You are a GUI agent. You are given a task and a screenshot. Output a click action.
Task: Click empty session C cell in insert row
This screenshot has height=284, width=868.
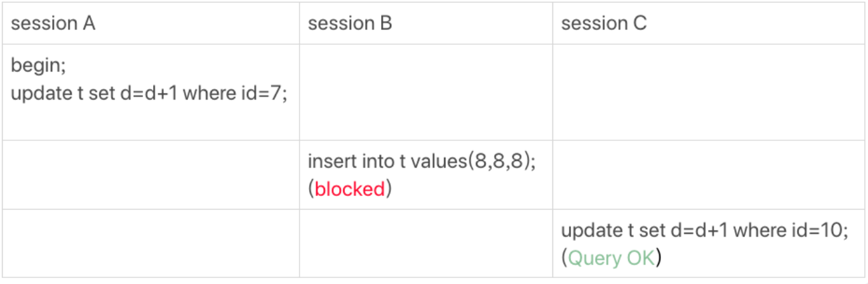(708, 175)
